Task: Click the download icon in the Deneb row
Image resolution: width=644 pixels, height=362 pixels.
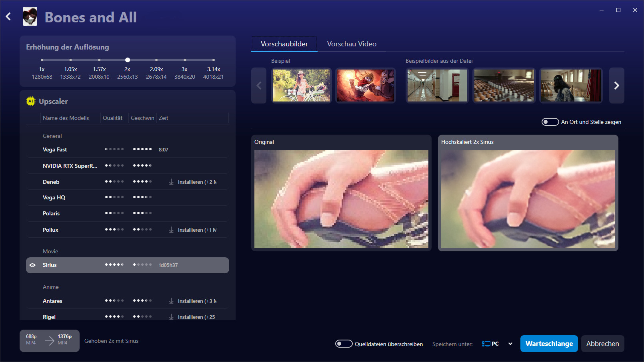Action: point(171,182)
